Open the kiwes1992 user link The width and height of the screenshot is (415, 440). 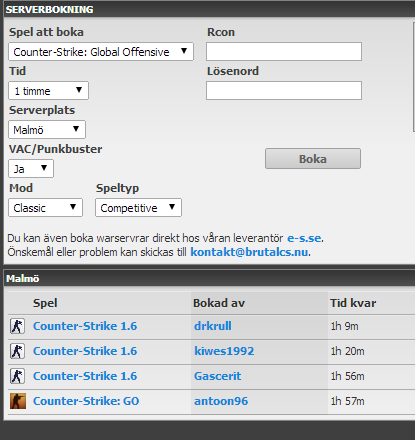tap(224, 351)
